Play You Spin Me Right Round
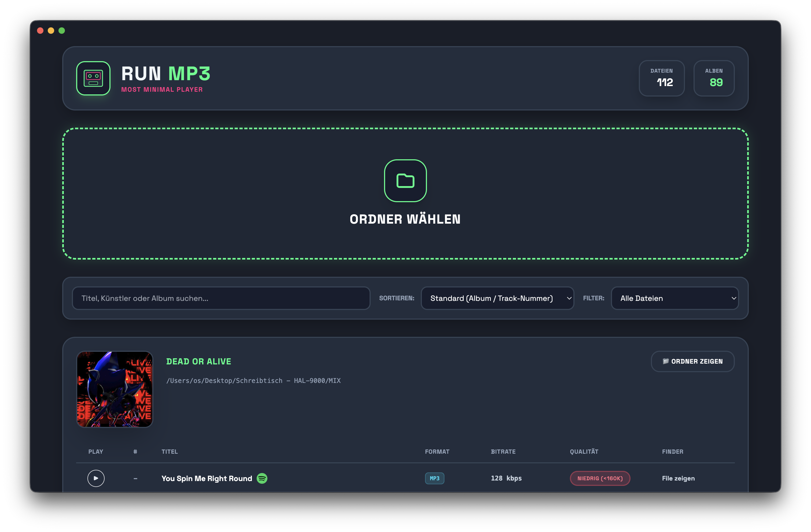This screenshot has width=811, height=532. click(96, 478)
